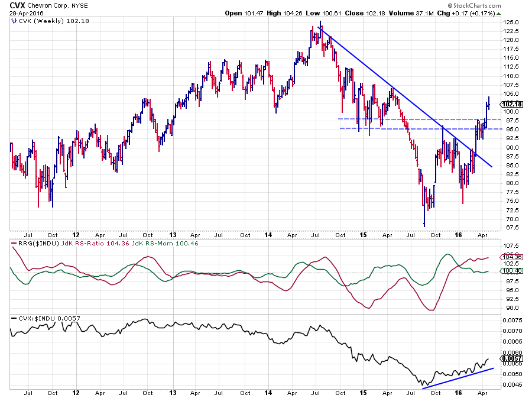Viewport: 532px width, 398px height.
Task: Click the CVX ticker symbol in the title
Action: click(17, 5)
